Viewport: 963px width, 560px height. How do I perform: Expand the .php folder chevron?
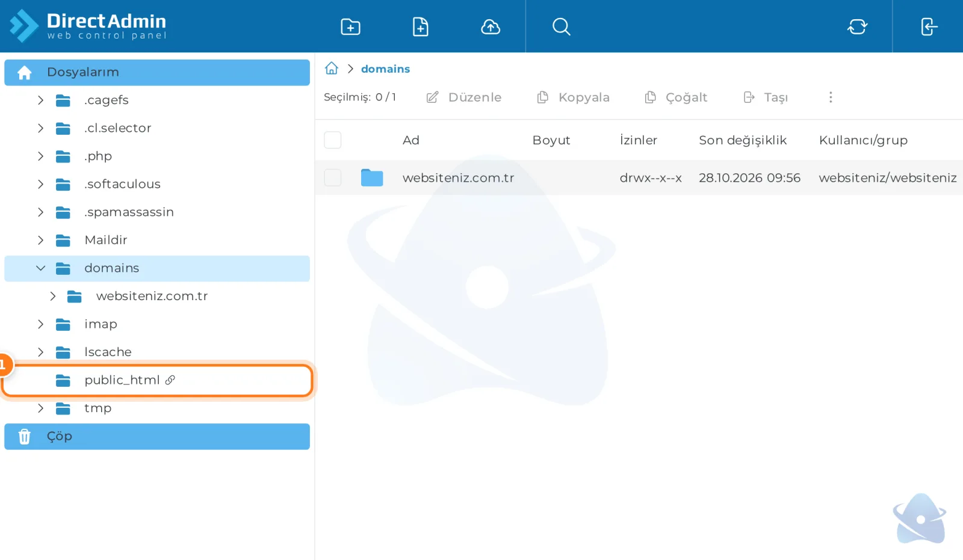(40, 156)
